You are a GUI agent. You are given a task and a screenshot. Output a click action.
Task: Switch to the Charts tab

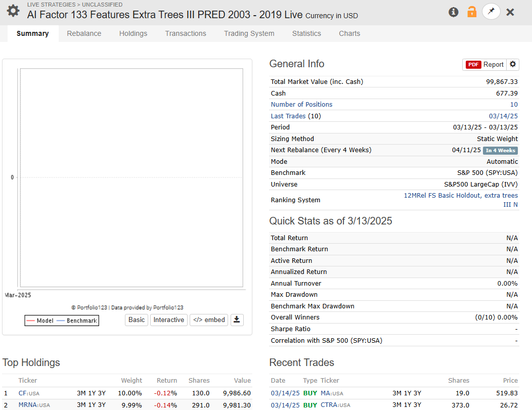point(349,33)
